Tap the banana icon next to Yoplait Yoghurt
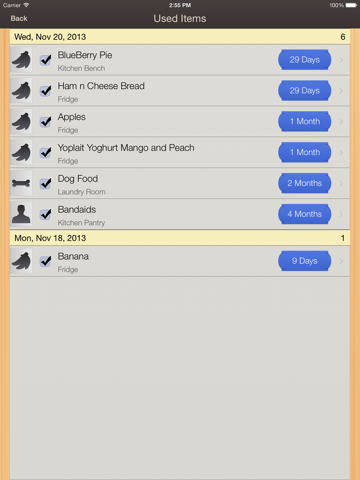360x480 pixels. click(21, 152)
